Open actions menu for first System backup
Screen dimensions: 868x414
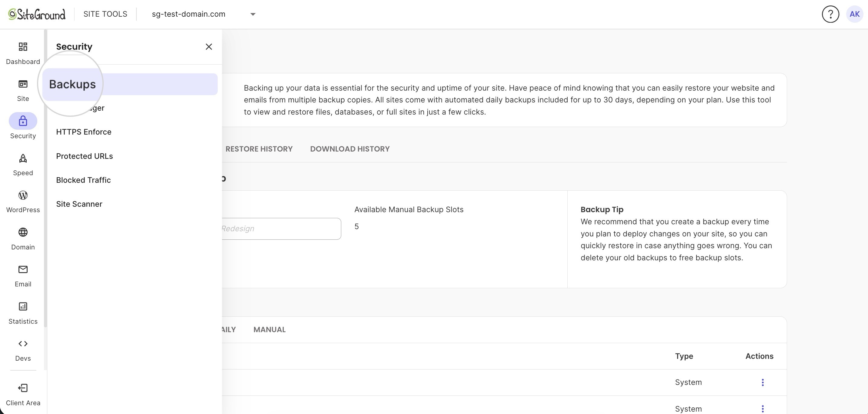pos(763,382)
